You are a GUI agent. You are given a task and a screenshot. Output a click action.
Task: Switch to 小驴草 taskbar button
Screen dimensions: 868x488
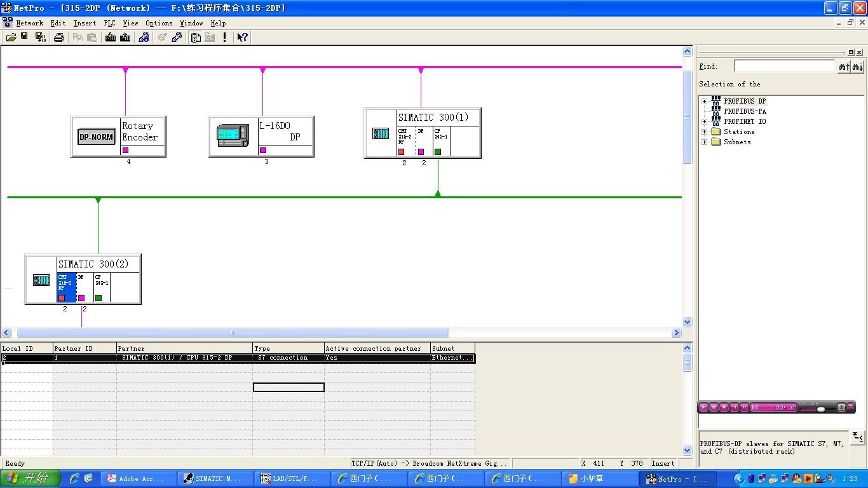(x=599, y=478)
